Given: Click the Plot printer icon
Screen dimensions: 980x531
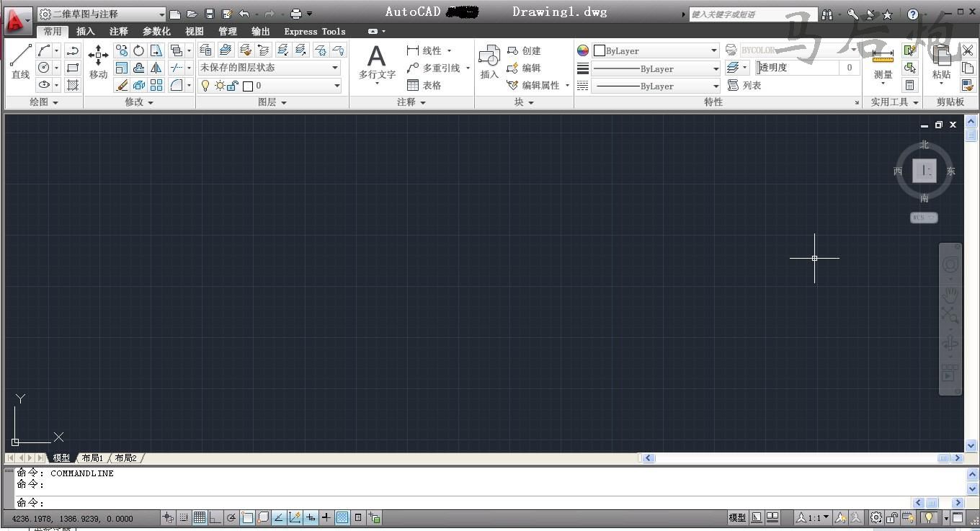Looking at the screenshot, I should [x=296, y=14].
